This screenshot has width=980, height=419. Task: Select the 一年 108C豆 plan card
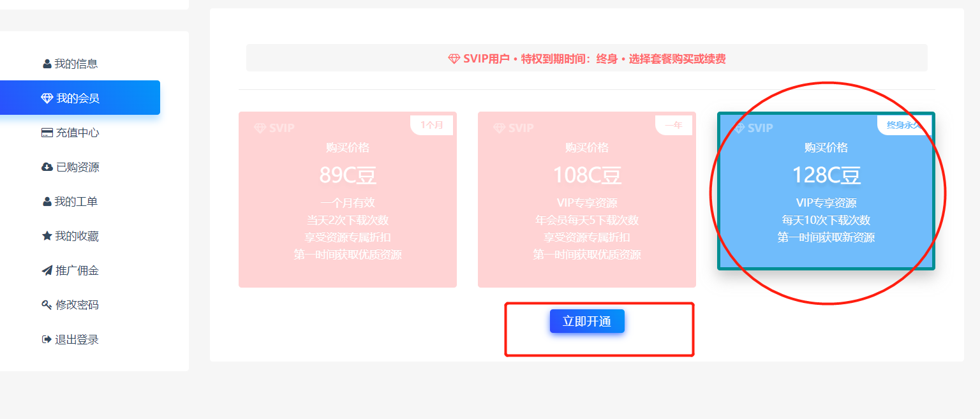(x=587, y=200)
